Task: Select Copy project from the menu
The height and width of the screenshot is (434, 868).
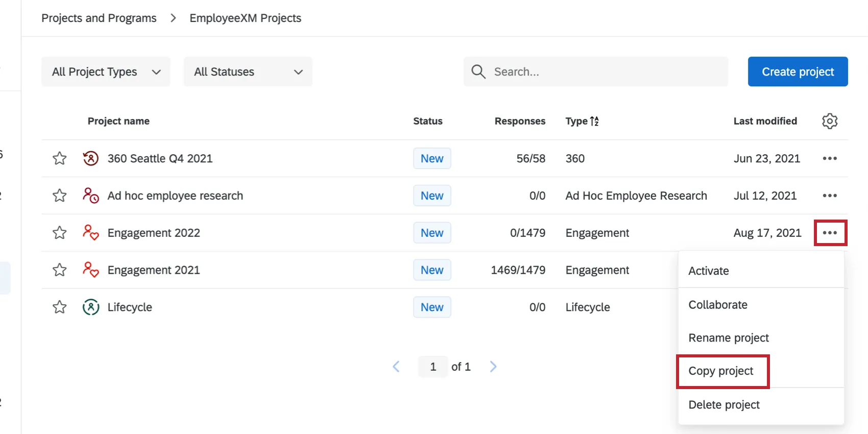Action: coord(721,371)
